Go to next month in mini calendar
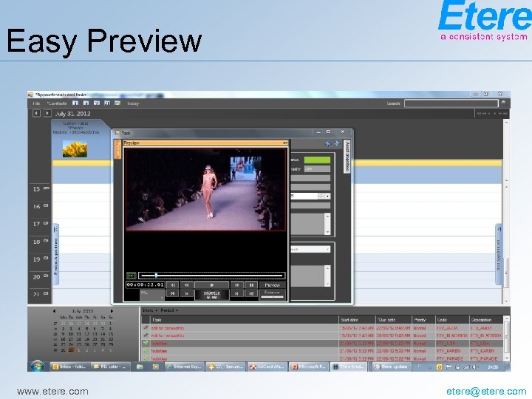Image resolution: width=532 pixels, height=399 pixels. tap(112, 311)
